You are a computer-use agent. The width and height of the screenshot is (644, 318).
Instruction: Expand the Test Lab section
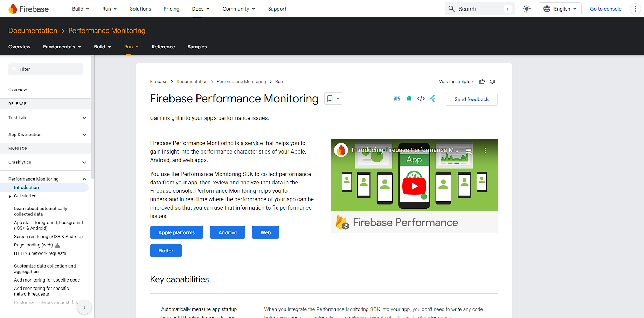84,118
